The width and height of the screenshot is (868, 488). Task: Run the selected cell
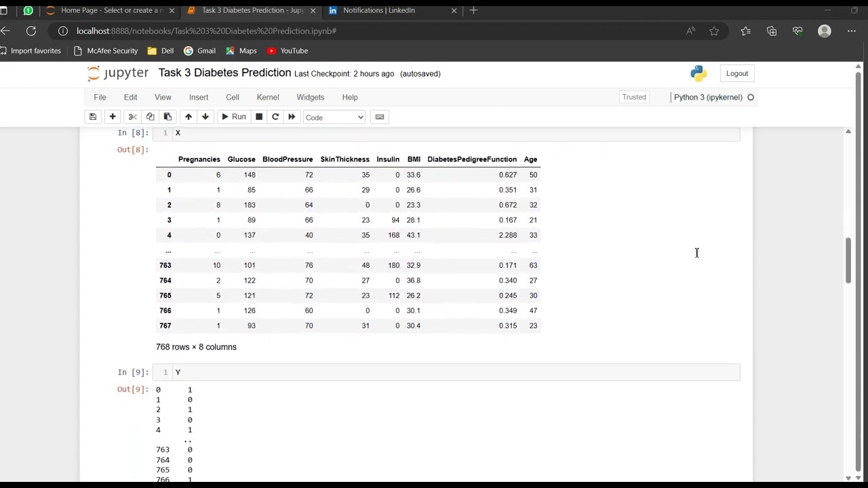coord(234,117)
